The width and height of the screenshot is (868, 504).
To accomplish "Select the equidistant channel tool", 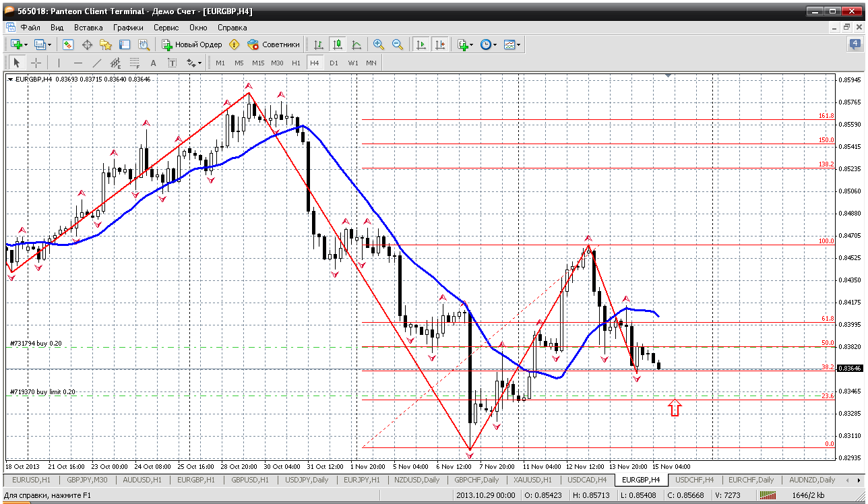I will pos(115,63).
